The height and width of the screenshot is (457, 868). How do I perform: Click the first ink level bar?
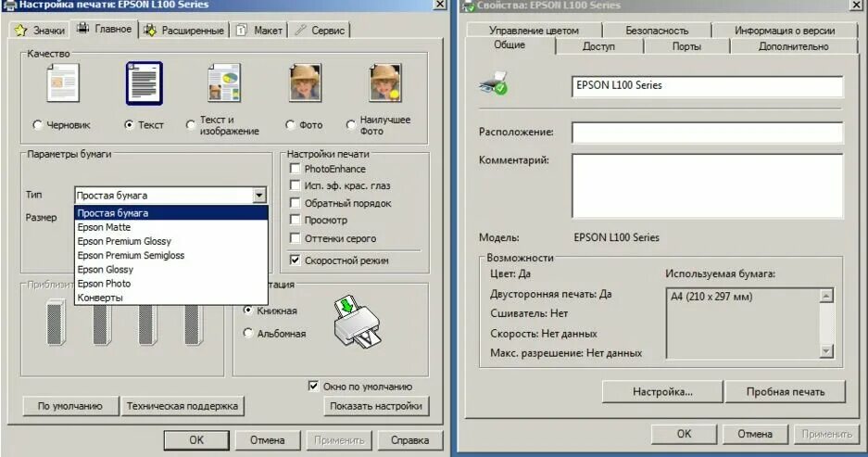pyautogui.click(x=56, y=323)
